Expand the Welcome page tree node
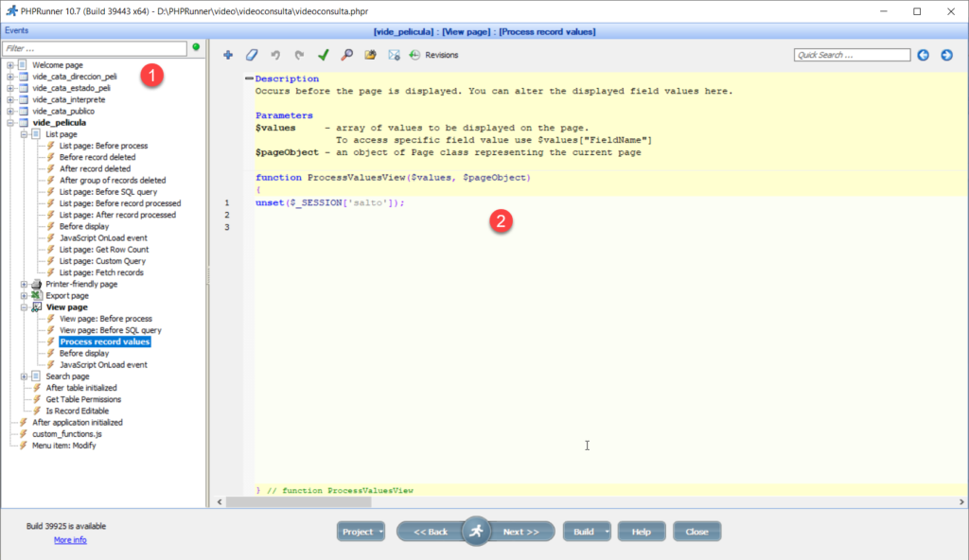 coord(10,65)
